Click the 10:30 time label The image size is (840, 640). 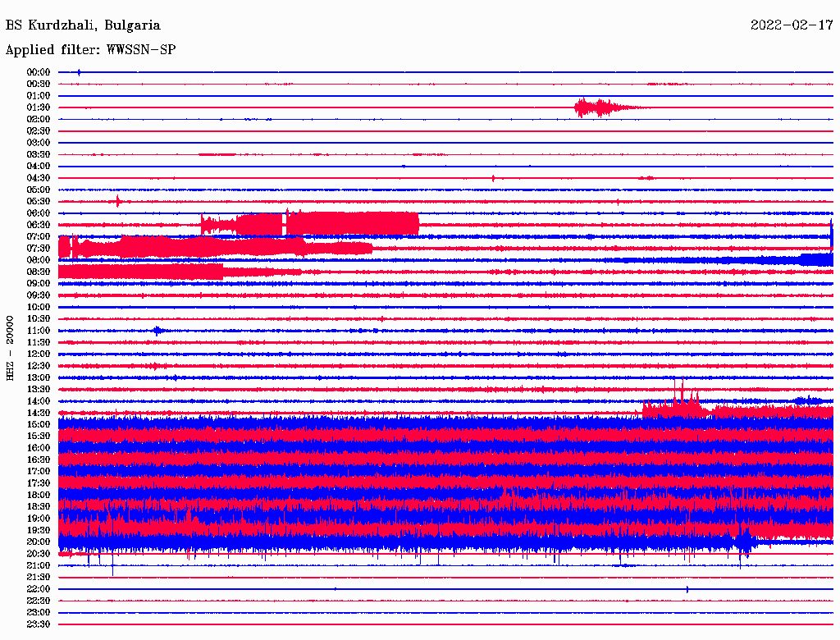(x=39, y=319)
